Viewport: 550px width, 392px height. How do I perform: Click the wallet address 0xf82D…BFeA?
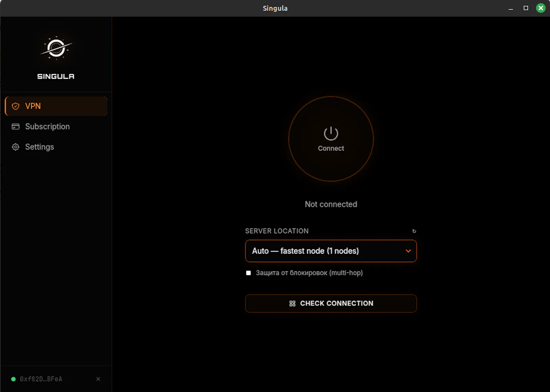point(41,379)
